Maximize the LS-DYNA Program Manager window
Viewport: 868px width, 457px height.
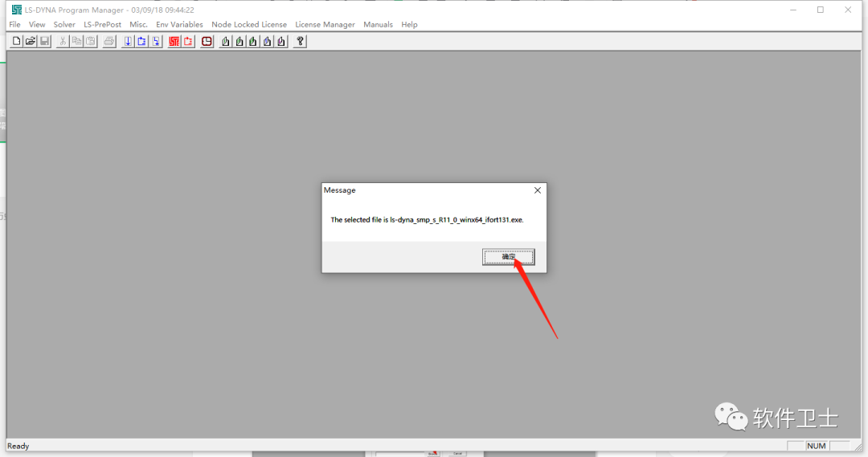click(821, 10)
